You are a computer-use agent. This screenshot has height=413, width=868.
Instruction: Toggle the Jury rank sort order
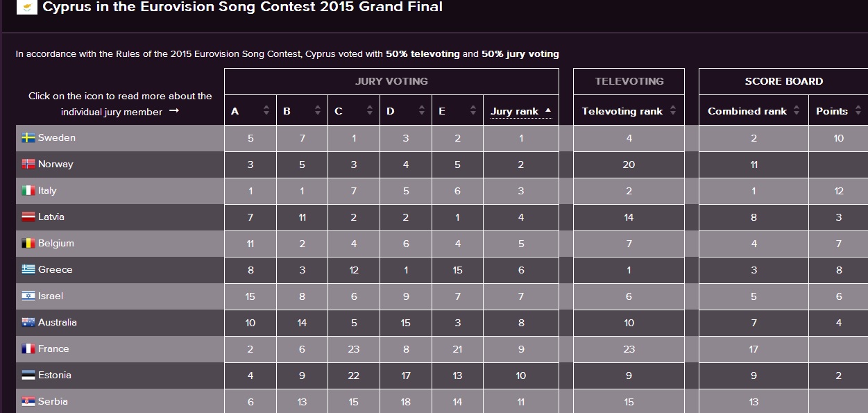click(521, 111)
